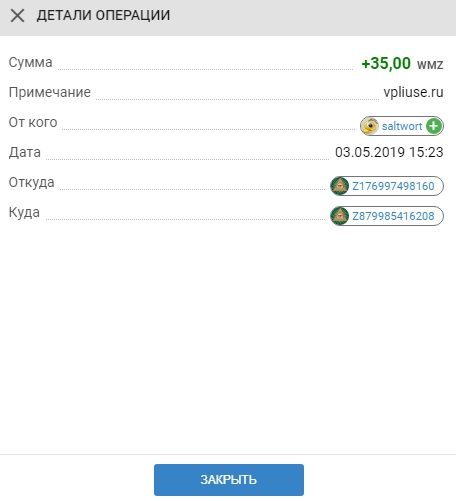Screen dimensions: 456x501
Task: Click the ДЕТАЛИ ОПЕРАЦИИ header title
Action: coord(103,15)
